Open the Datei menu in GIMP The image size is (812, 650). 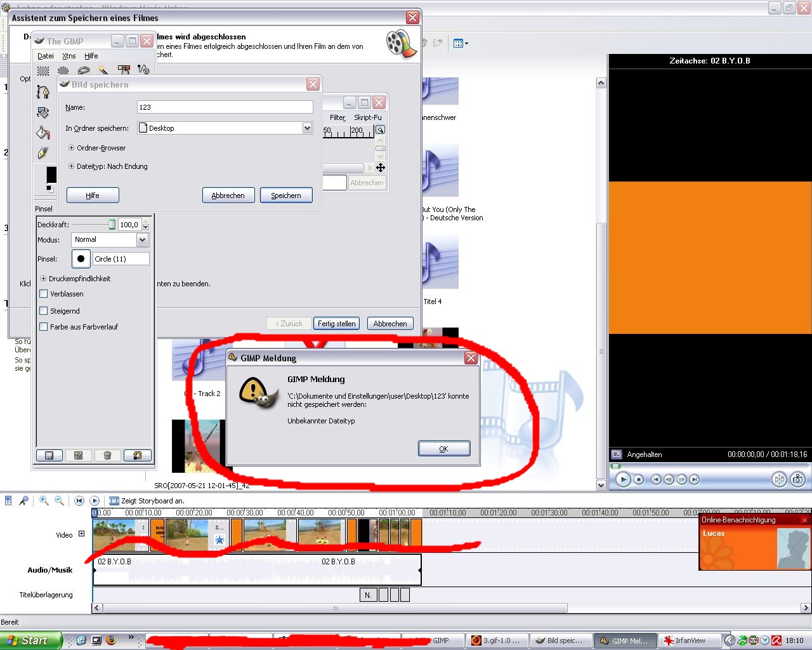[x=46, y=56]
